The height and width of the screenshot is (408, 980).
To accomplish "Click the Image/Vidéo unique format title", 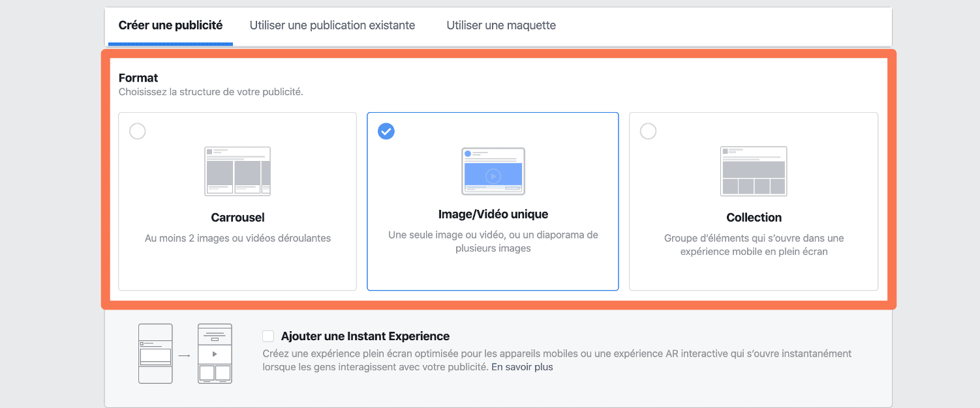I will 493,214.
